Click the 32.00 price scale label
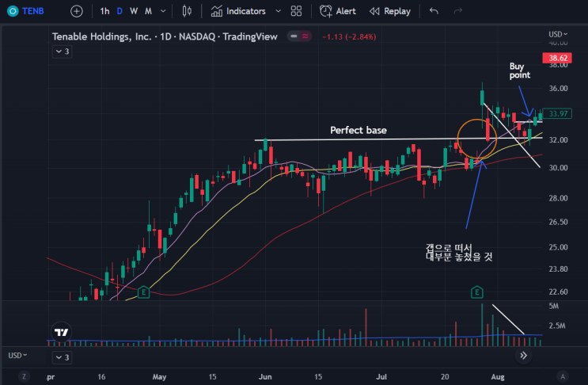Viewport: 588px width, 385px height. [x=558, y=139]
